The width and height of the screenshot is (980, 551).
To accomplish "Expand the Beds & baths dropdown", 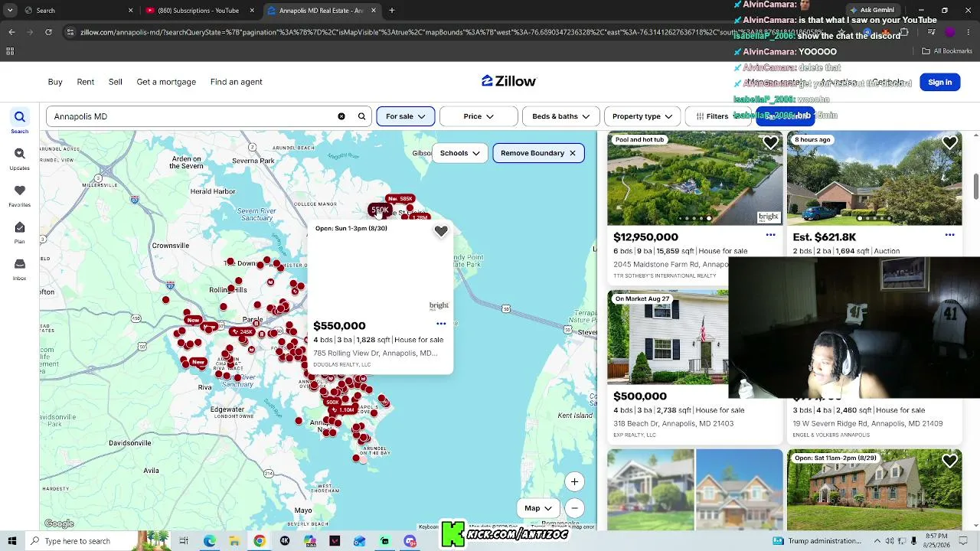I will [x=560, y=116].
